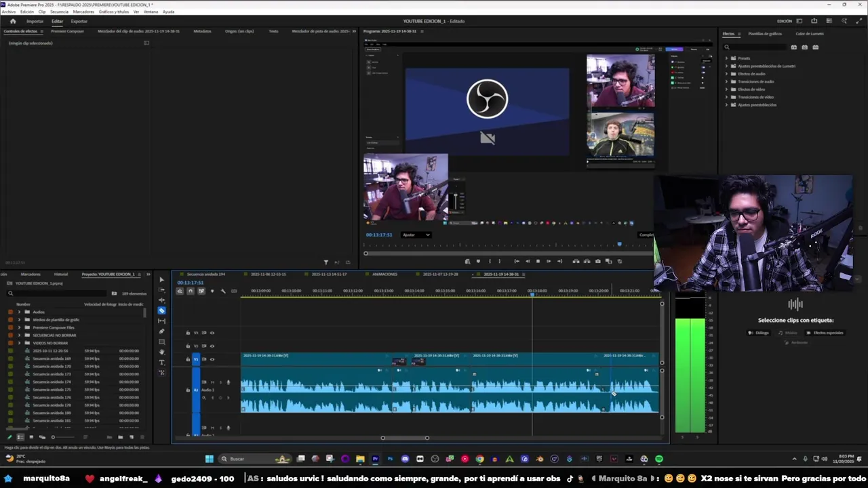Expand Transiciones de vídeo folder
868x488 pixels.
click(726, 97)
